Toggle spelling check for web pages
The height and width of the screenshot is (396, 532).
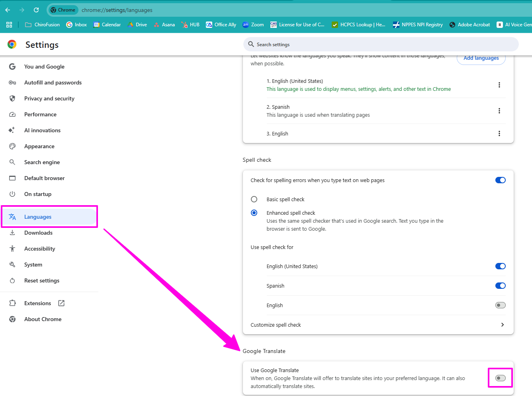pyautogui.click(x=500, y=180)
